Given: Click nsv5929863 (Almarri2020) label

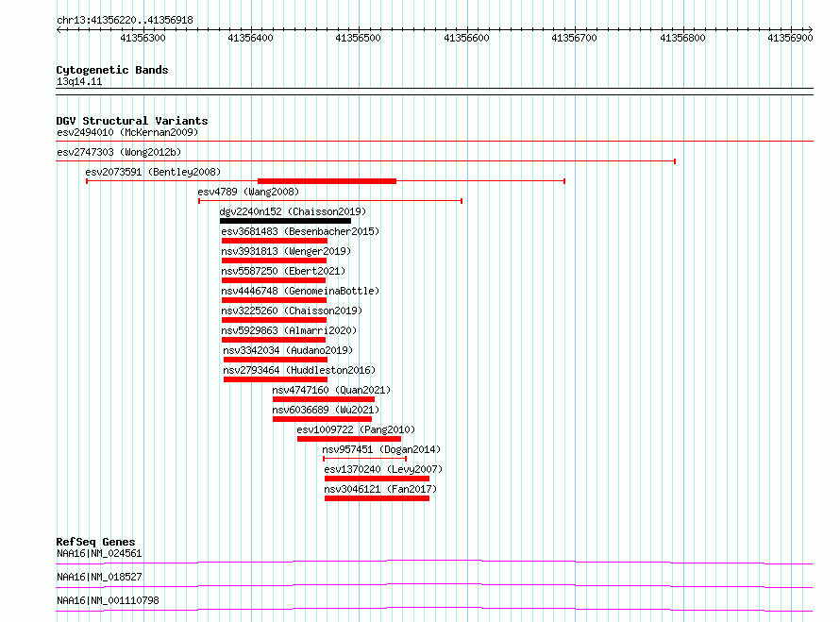Looking at the screenshot, I should click(289, 330).
